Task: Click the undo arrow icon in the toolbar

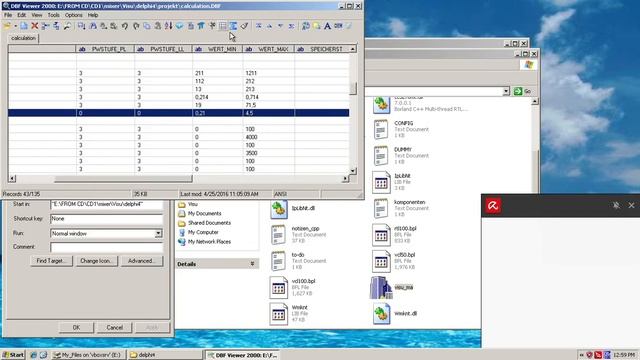Action: [125, 26]
